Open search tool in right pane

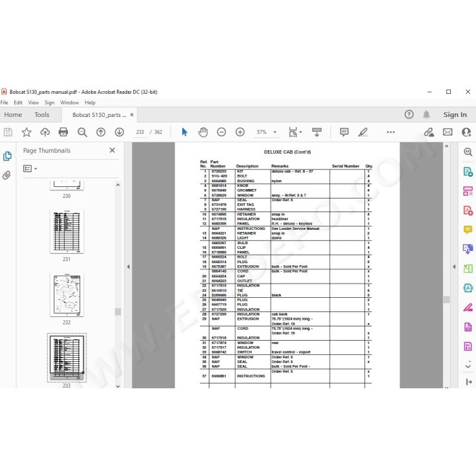(x=468, y=152)
